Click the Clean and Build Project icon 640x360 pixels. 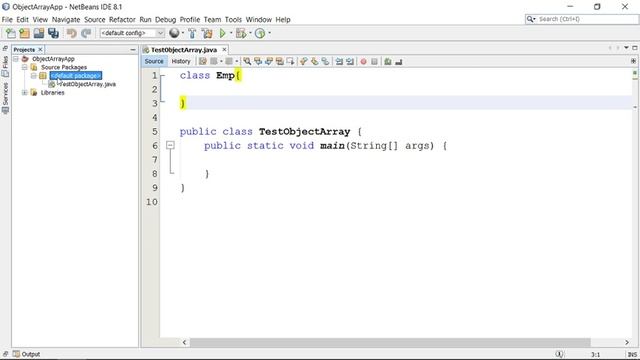pos(207,33)
